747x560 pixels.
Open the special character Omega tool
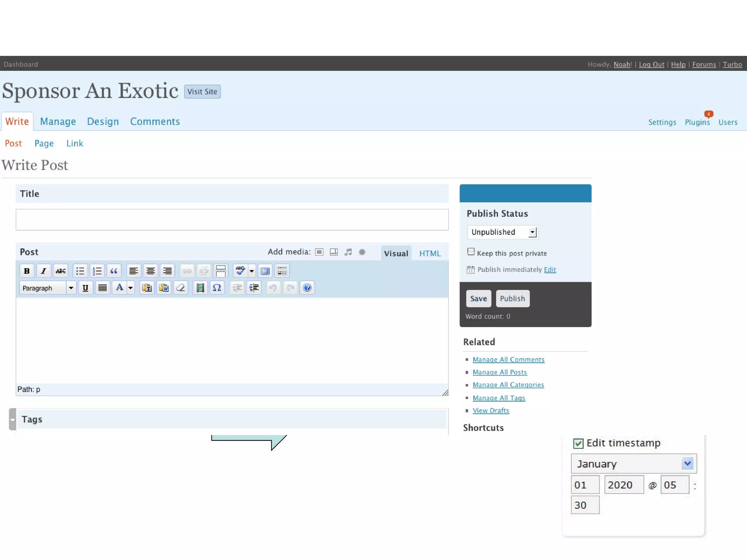(217, 288)
